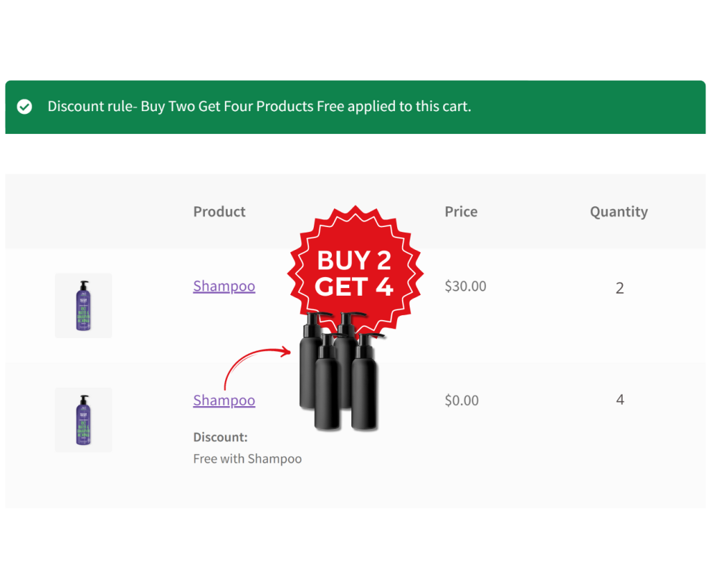The image size is (711, 588).
Task: Click the discount rule applied message text
Action: 259,106
